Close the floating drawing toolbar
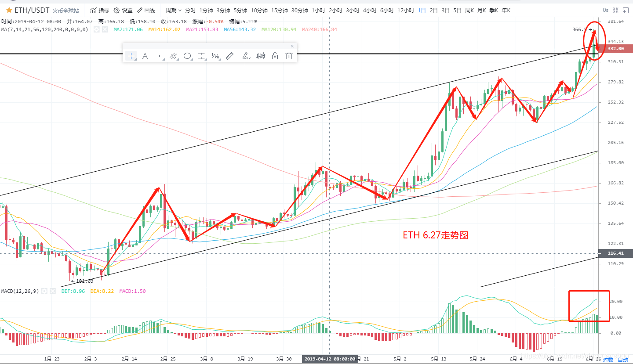 click(292, 46)
